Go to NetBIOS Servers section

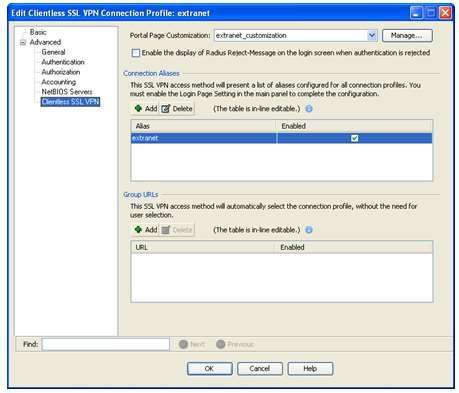tap(67, 92)
